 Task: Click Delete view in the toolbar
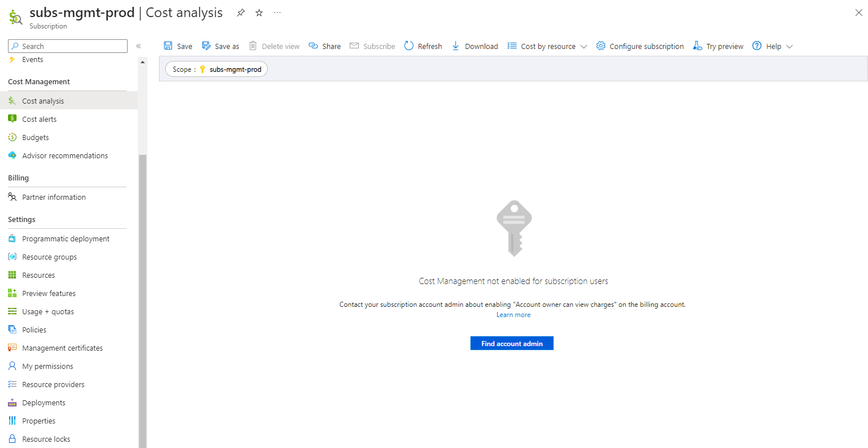pyautogui.click(x=274, y=46)
